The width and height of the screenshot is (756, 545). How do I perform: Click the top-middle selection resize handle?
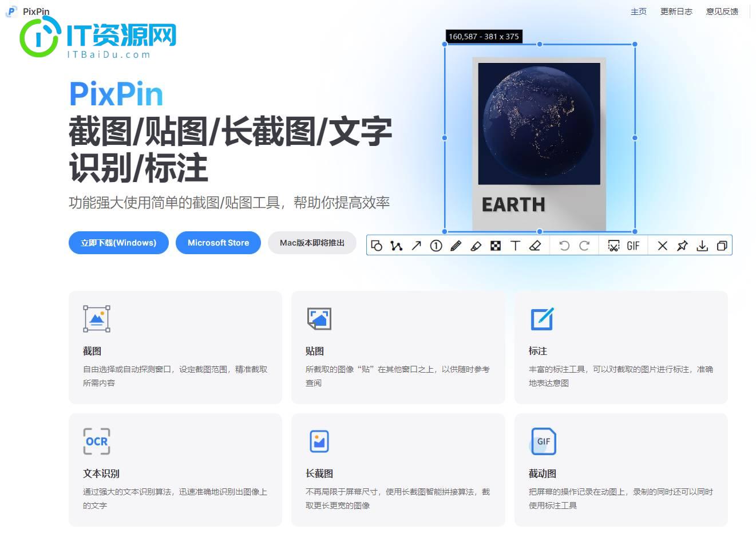pyautogui.click(x=540, y=44)
